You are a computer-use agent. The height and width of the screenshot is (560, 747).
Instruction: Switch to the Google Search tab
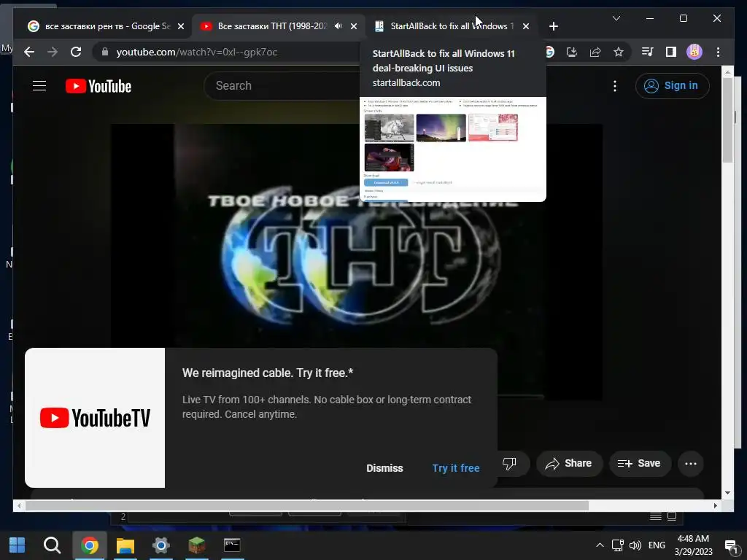(106, 26)
